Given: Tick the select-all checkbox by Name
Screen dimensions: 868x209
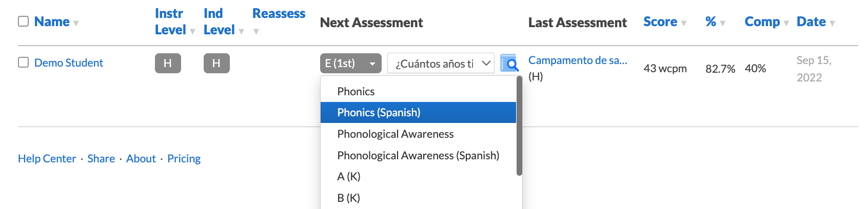Looking at the screenshot, I should (x=23, y=21).
